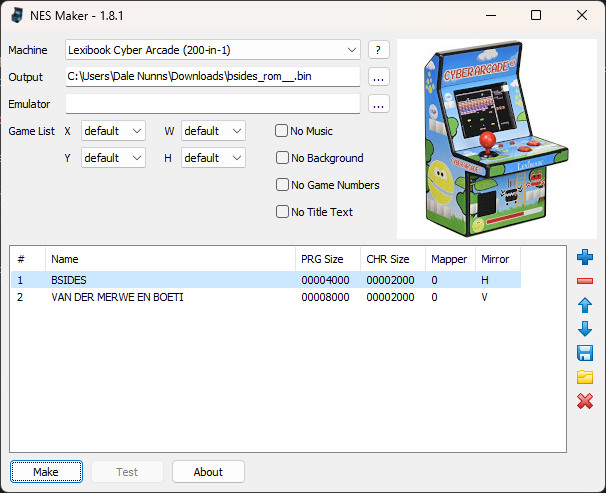Open the Machine dropdown list
Viewport: 606px width, 493px height.
tap(213, 50)
